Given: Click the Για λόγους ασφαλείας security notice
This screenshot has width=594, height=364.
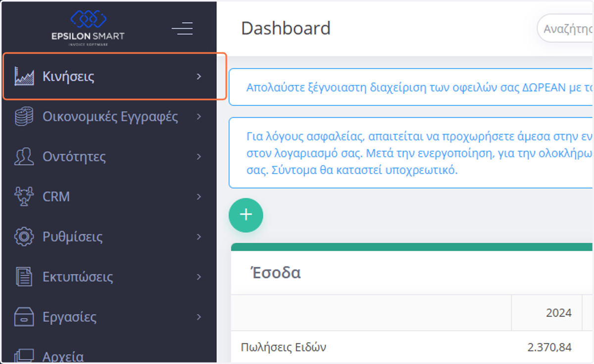Looking at the screenshot, I should click(411, 153).
